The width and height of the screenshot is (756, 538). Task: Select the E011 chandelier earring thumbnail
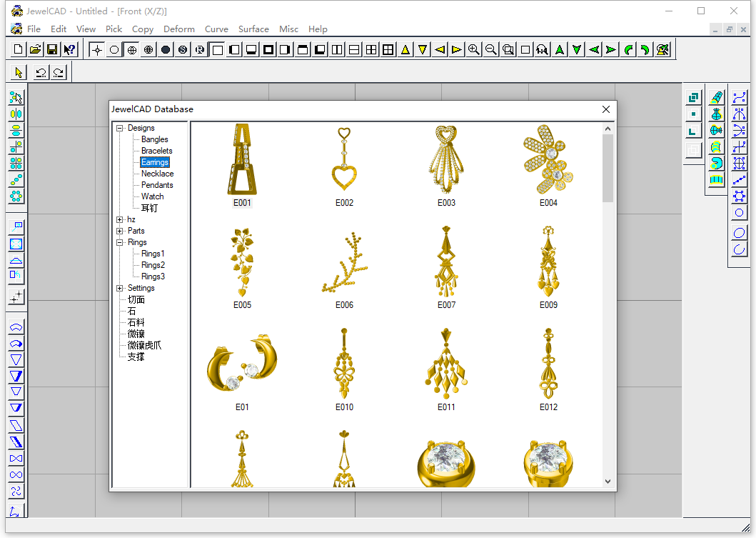point(446,364)
